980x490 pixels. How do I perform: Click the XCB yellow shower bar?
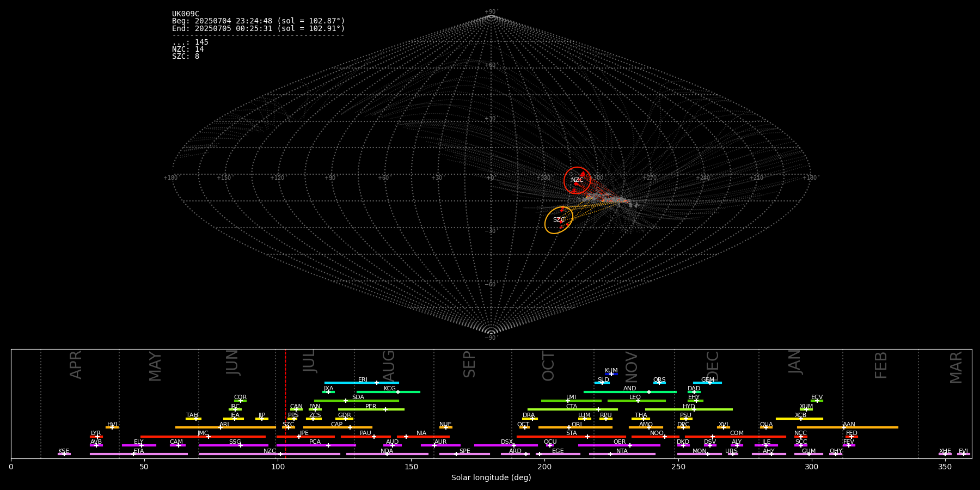[x=799, y=419]
